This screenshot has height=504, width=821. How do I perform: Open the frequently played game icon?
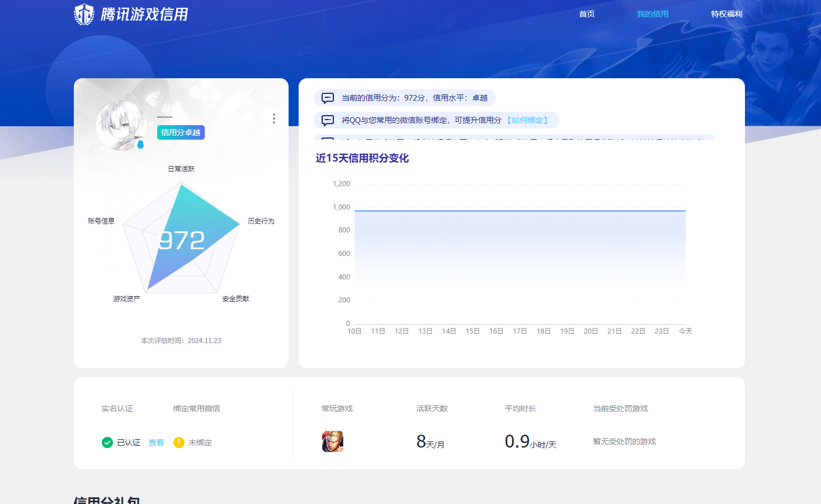click(333, 441)
